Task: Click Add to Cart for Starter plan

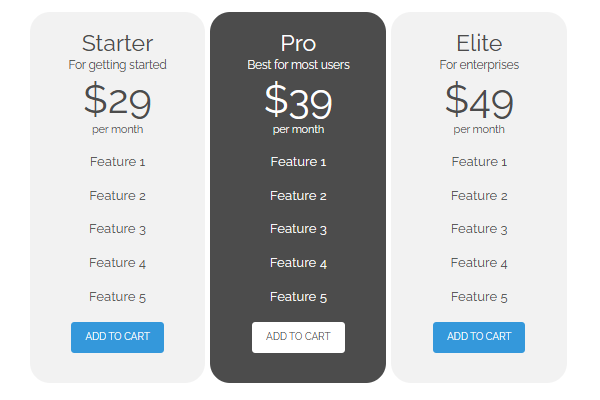Action: pos(117,337)
